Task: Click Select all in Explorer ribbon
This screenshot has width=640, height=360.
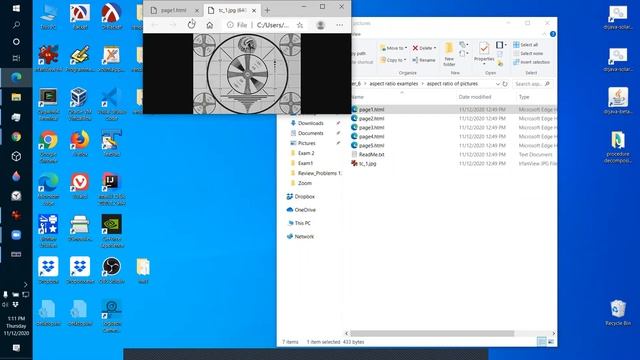Action: click(526, 44)
